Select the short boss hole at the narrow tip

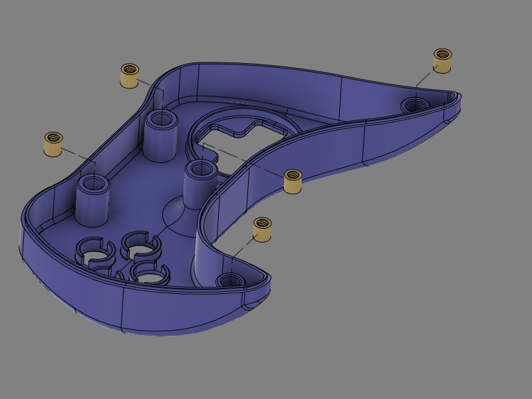tap(414, 105)
